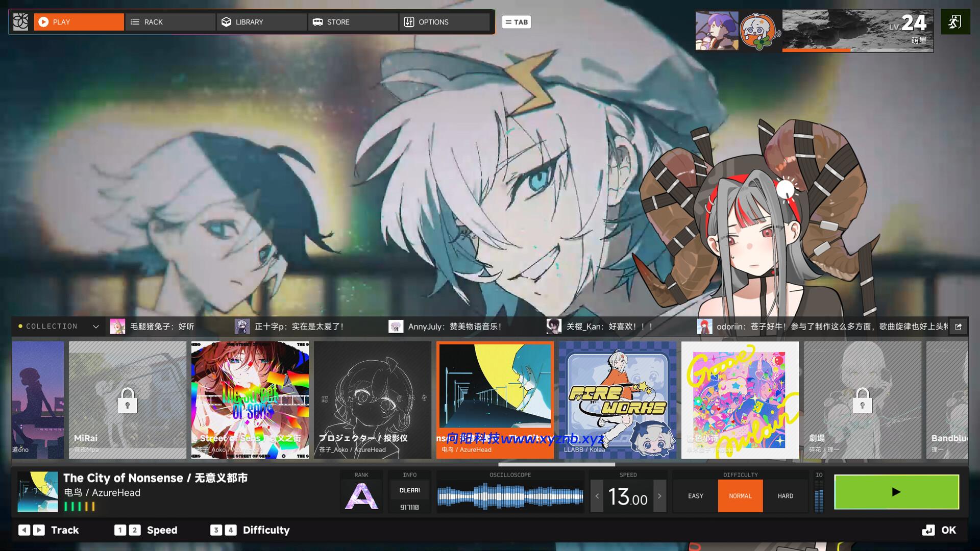Open the purple-haired player avatar
Screen dimensions: 980x551
pos(717,31)
